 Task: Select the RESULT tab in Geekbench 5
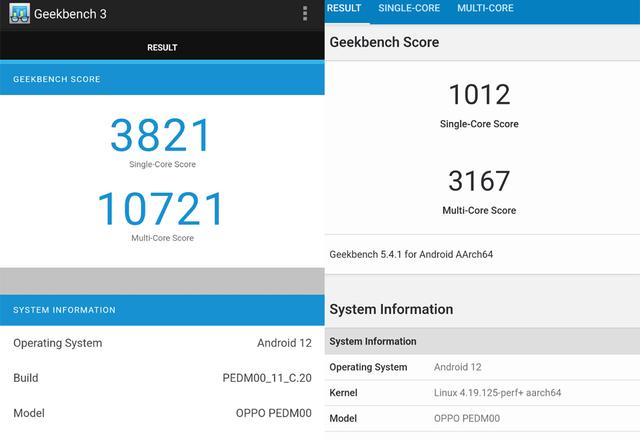pos(344,8)
